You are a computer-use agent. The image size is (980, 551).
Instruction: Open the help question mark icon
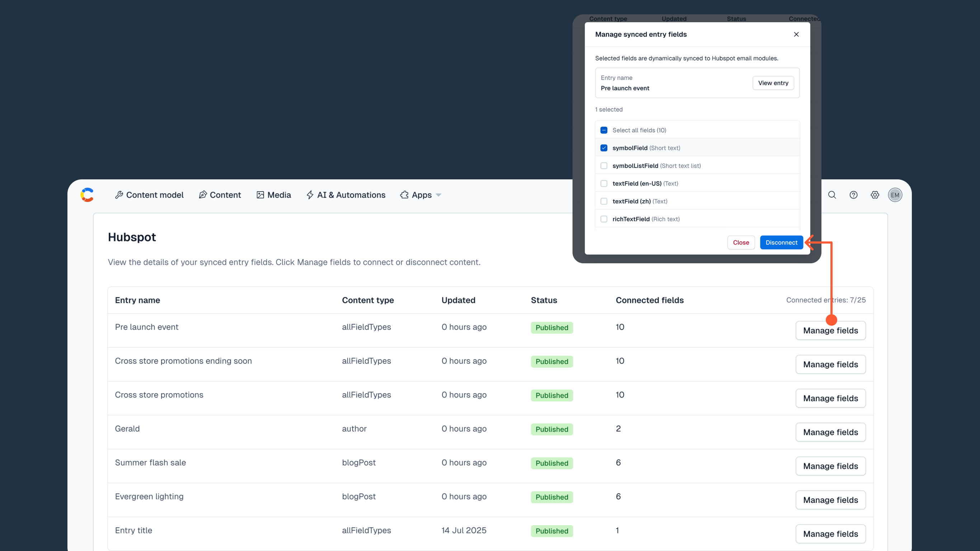[853, 195]
